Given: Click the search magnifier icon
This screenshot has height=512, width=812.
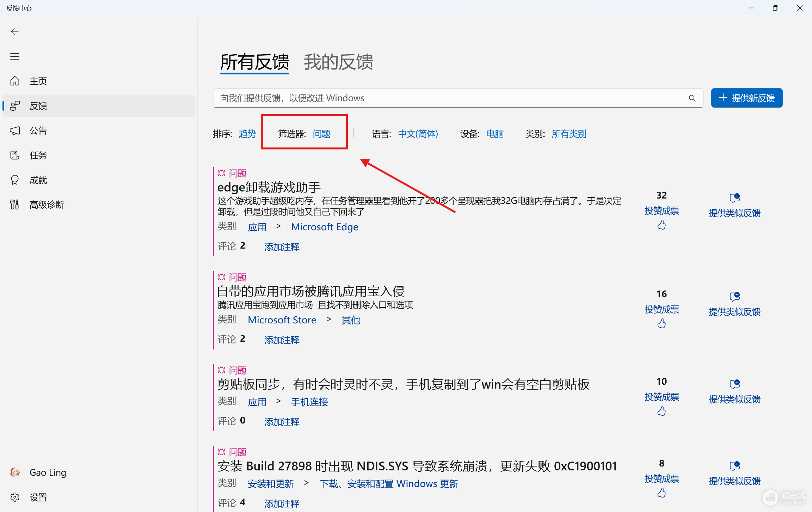Looking at the screenshot, I should tap(692, 98).
